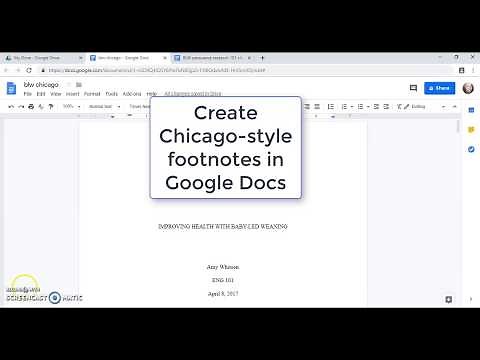Adjust left indent marker on ruler
The height and width of the screenshot is (360, 480).
point(112,117)
